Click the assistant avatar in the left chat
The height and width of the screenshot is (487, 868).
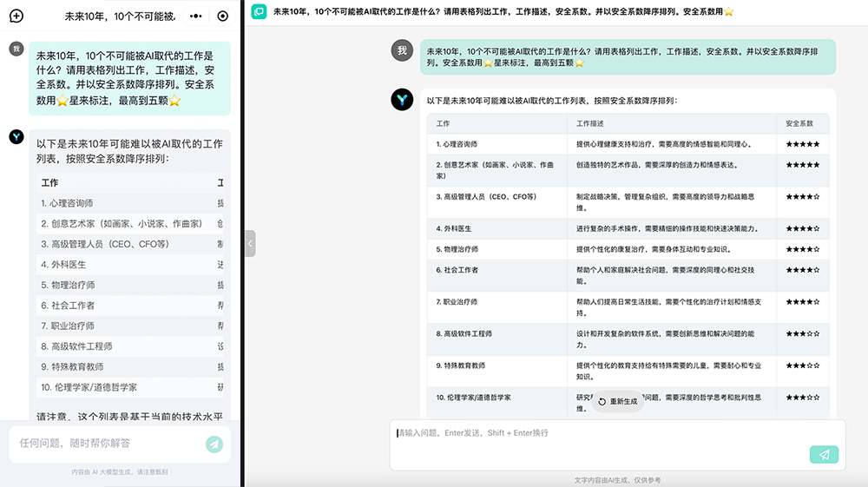[x=16, y=136]
